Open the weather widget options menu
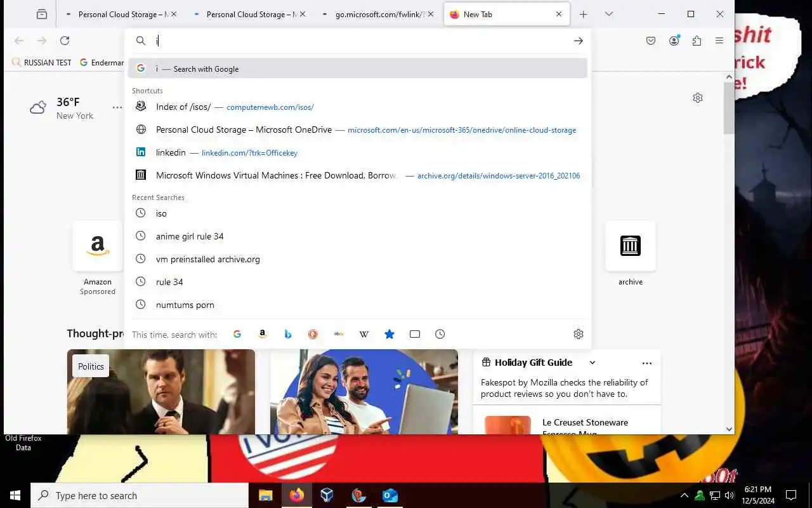Screen dimensions: 812x508 117,107
